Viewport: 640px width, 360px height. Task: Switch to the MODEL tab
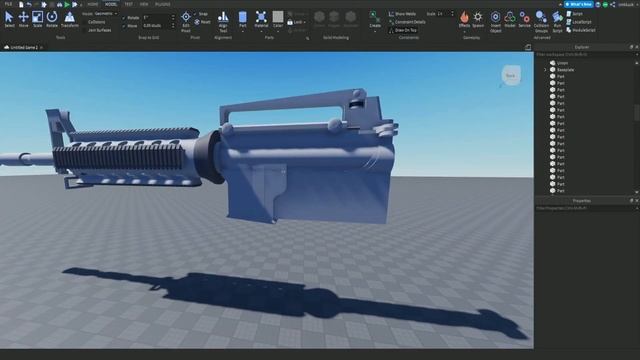[x=111, y=4]
